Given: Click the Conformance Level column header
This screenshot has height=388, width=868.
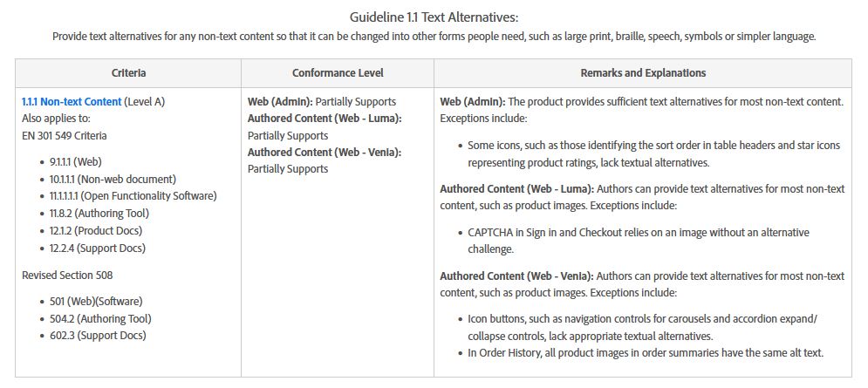Looking at the screenshot, I should [338, 73].
